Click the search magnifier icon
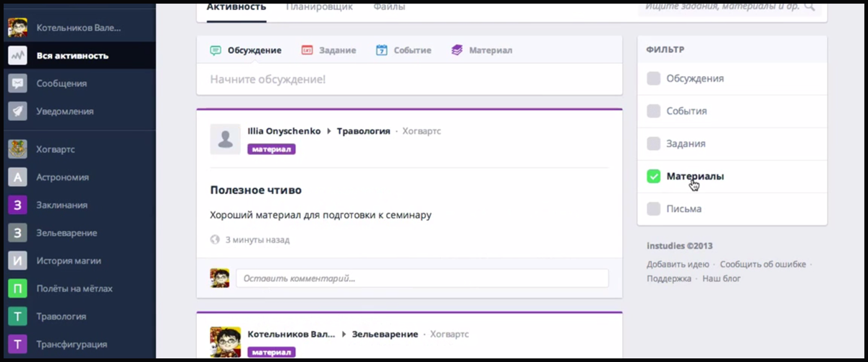The image size is (868, 362). tap(809, 7)
